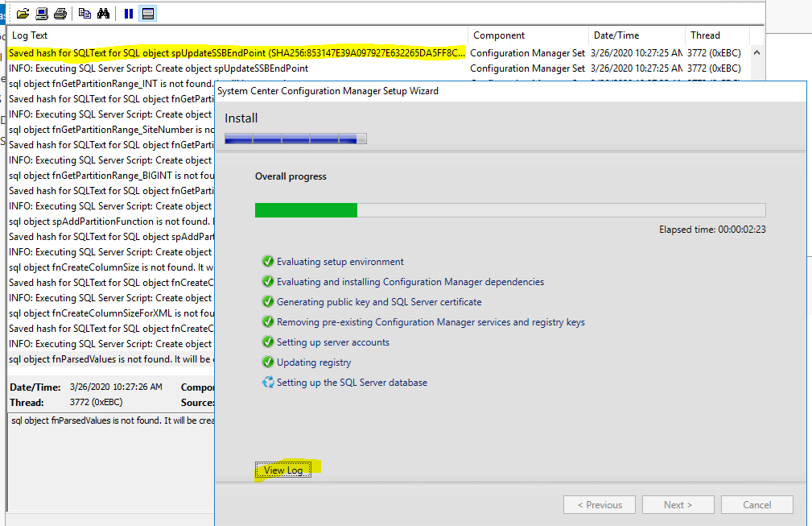Pause log monitoring with the blue pause icon
This screenshot has height=526, width=812.
pyautogui.click(x=129, y=14)
